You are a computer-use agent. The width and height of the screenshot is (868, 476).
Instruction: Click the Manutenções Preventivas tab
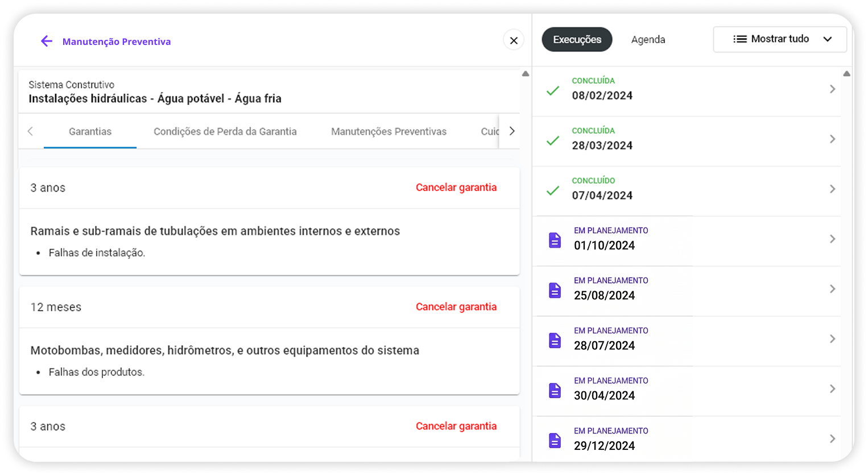[x=388, y=131]
